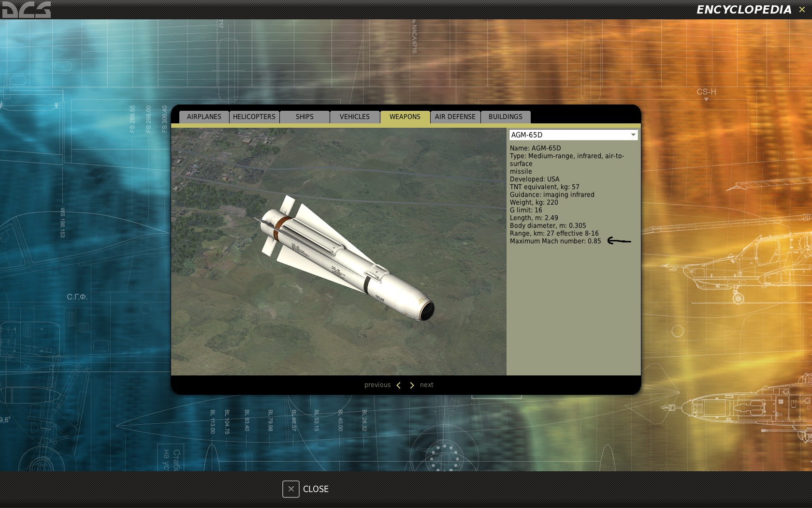Click the next chevron arrow
Screen dimensions: 812x508
pos(412,385)
